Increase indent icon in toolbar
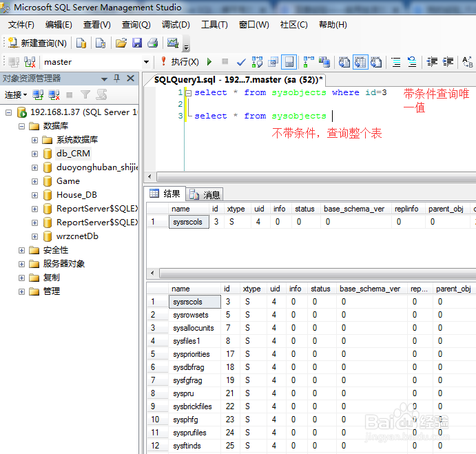 (x=448, y=62)
